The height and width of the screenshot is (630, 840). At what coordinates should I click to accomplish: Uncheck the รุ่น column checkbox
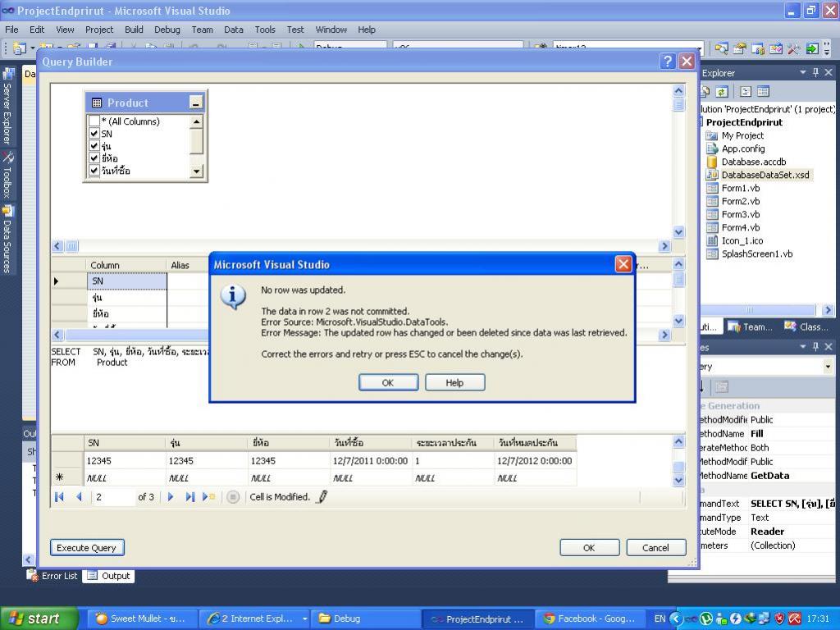pos(94,146)
